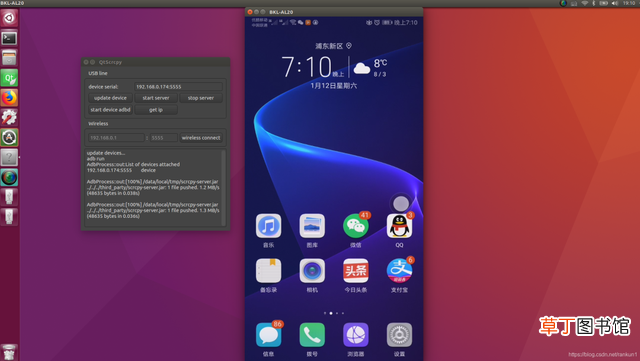The image size is (640, 361).
Task: Click the get ip button
Action: [x=156, y=110]
